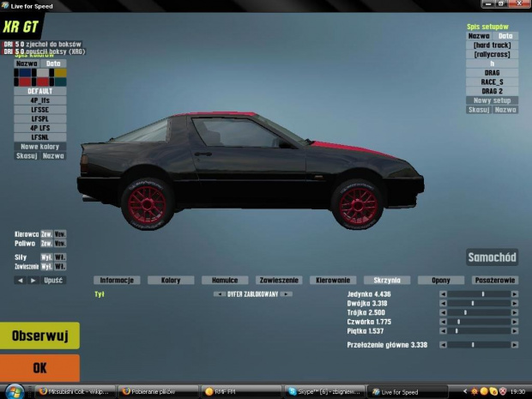Screen dimensions: 532x399
Task: Create Nowe kolory color scheme
Action: click(x=40, y=147)
